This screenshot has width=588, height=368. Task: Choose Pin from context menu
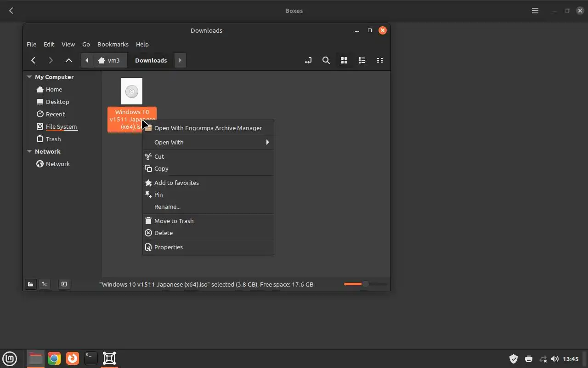point(208,195)
